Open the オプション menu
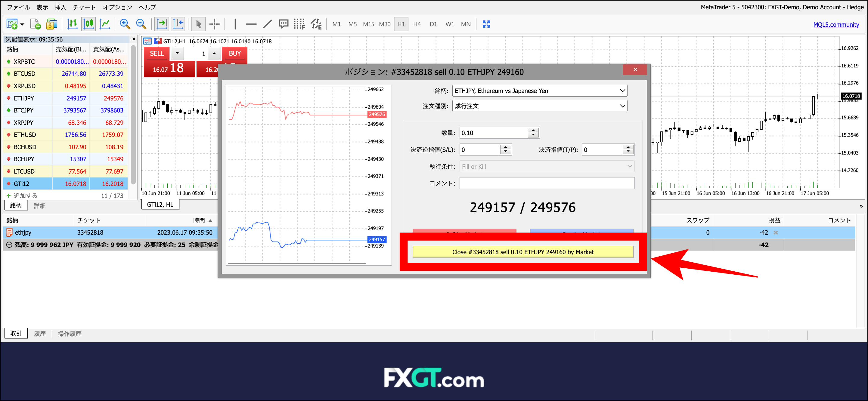Viewport: 868px width, 401px height. click(x=117, y=7)
